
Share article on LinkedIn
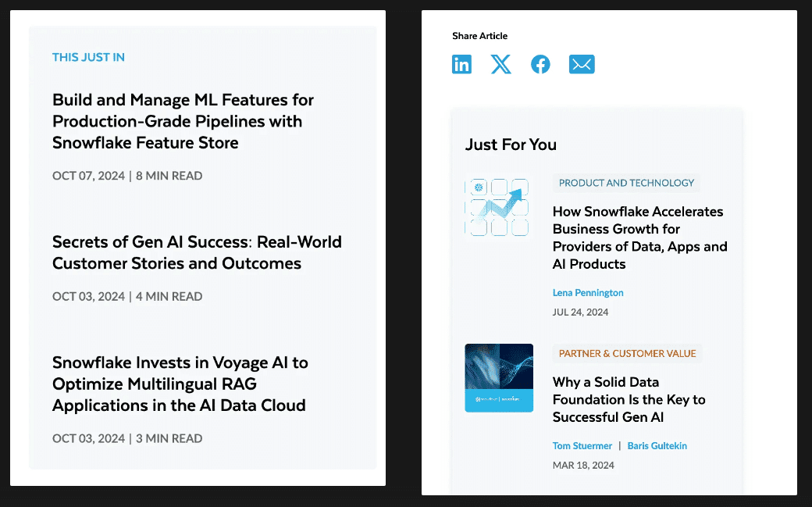tap(461, 64)
